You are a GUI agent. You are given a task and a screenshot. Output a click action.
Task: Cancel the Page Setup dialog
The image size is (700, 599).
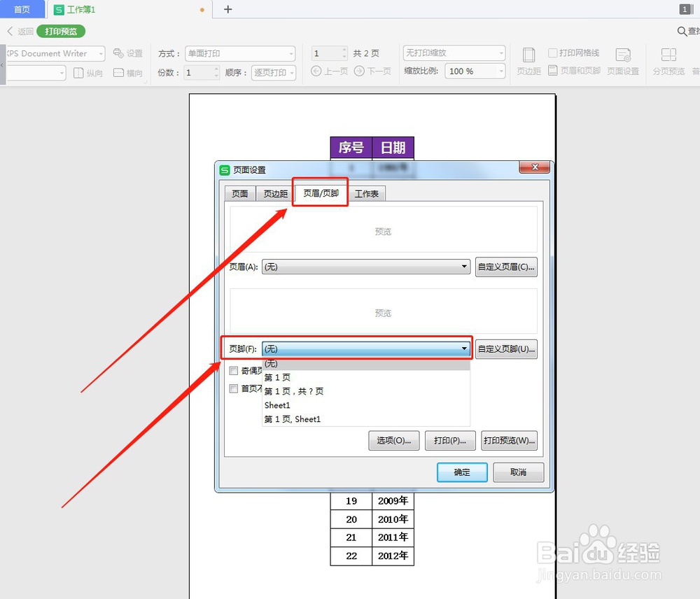pyautogui.click(x=518, y=472)
